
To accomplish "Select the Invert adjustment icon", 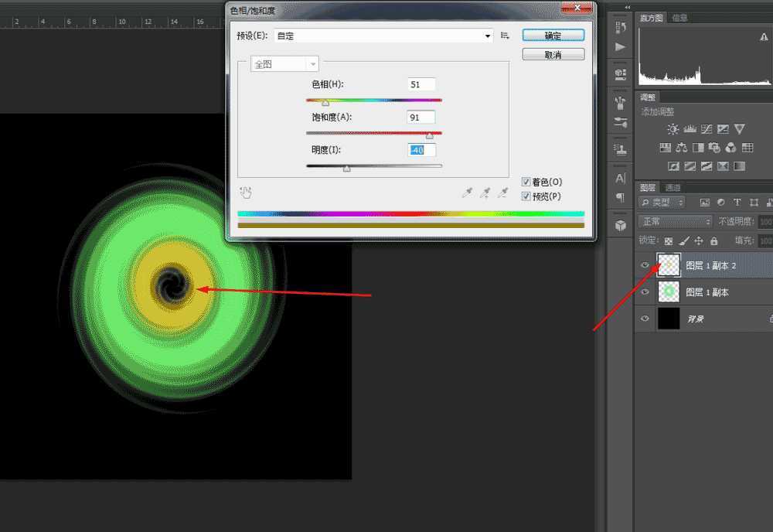I will [x=673, y=165].
